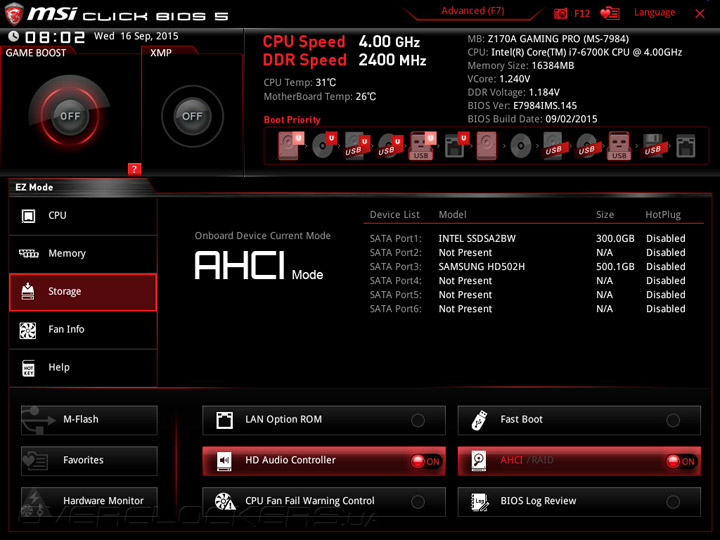This screenshot has width=720, height=540.
Task: Toggle the GAME BOOST knob
Action: tap(70, 116)
